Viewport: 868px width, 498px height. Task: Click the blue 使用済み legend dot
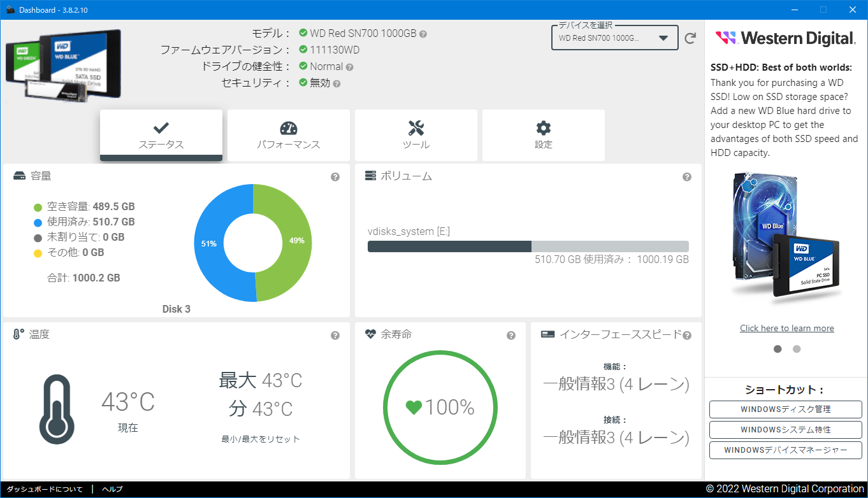point(38,222)
